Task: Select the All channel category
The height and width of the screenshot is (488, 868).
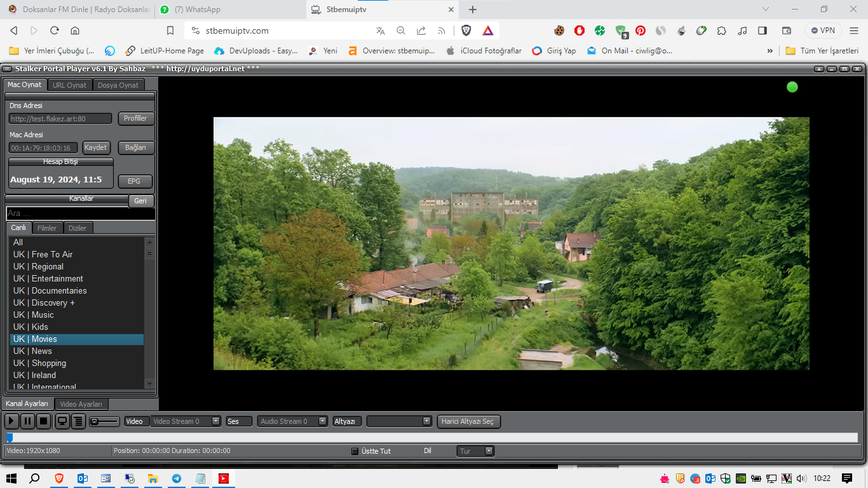Action: click(76, 242)
